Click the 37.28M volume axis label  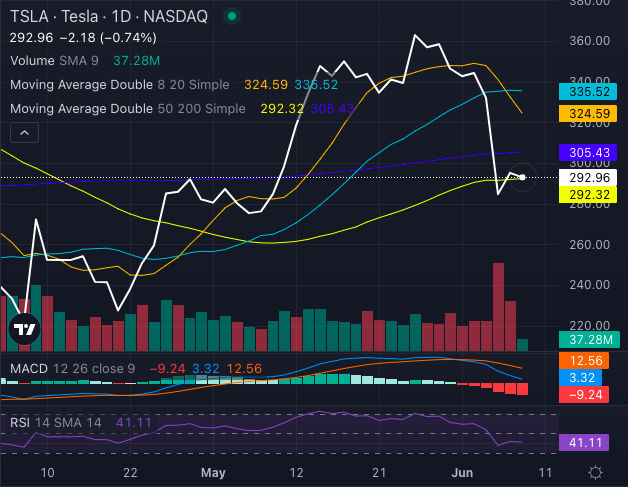(x=589, y=340)
